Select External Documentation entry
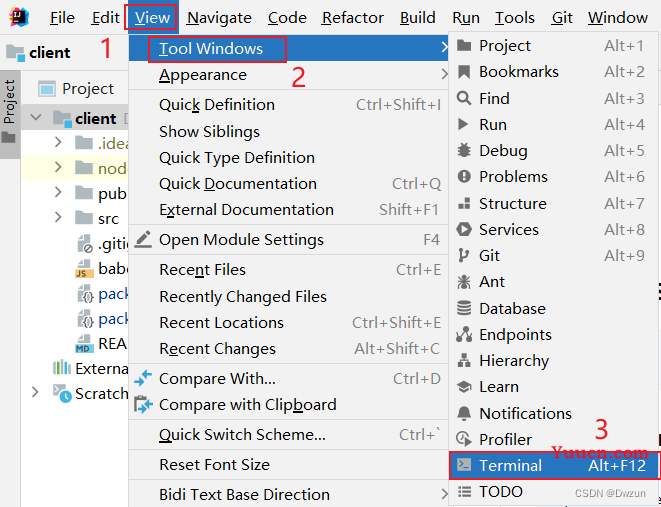The height and width of the screenshot is (507, 661). coord(288,210)
